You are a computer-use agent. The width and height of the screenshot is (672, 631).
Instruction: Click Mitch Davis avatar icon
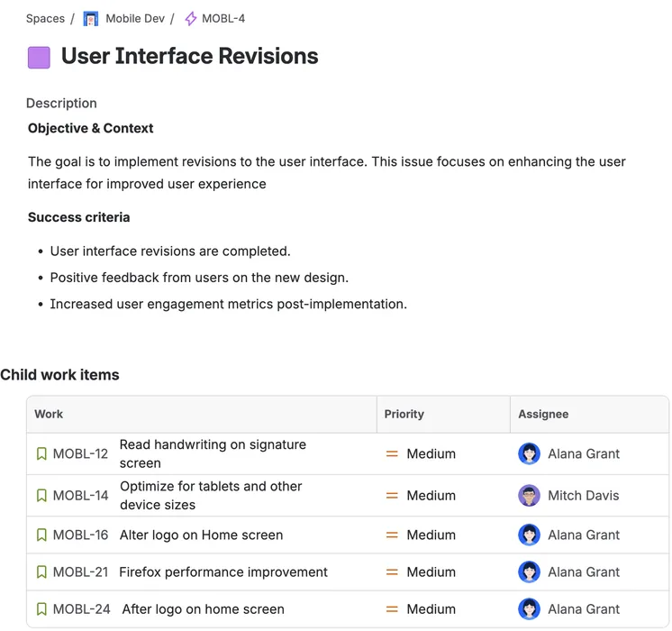point(529,496)
